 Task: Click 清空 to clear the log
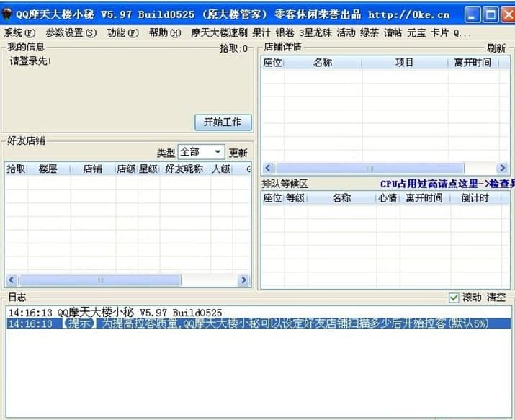(x=496, y=298)
